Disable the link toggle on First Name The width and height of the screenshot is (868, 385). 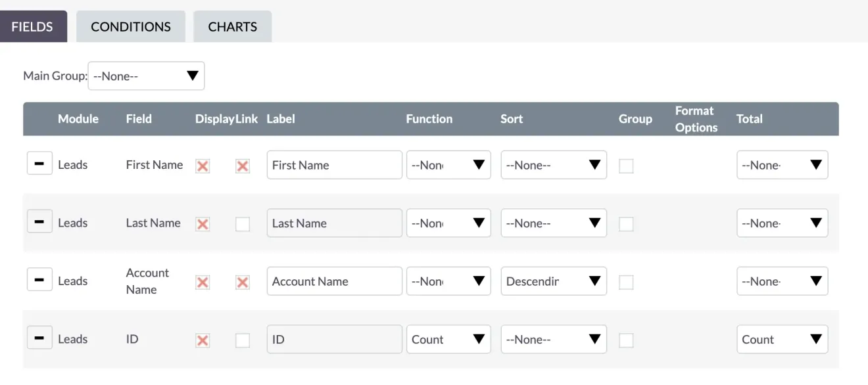(x=242, y=166)
